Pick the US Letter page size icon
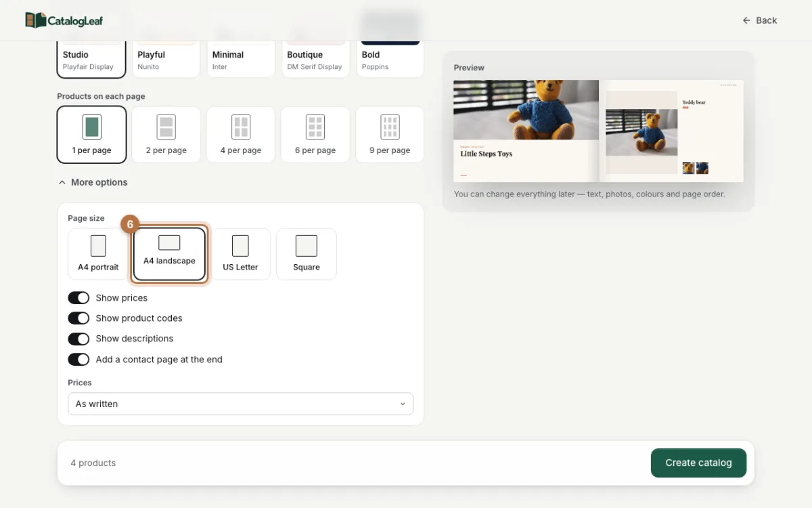 [240, 246]
